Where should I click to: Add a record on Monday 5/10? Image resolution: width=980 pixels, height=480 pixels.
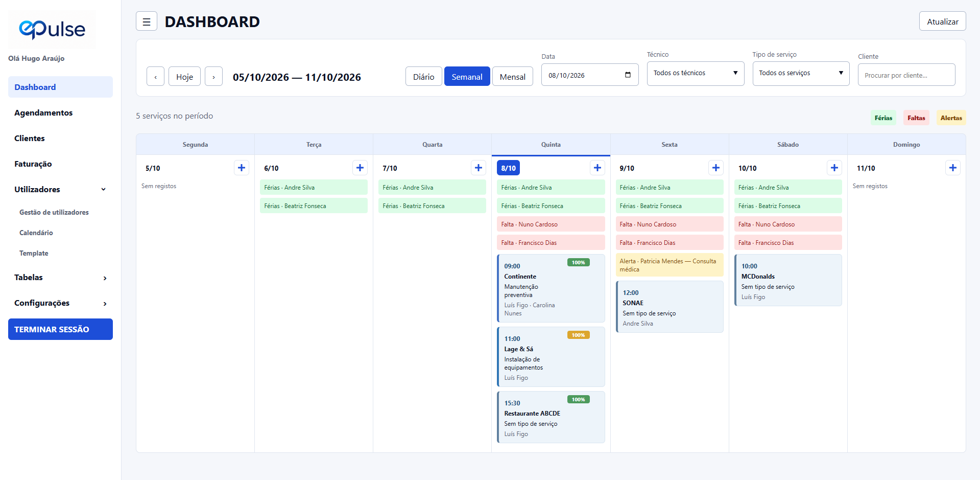[x=242, y=168]
